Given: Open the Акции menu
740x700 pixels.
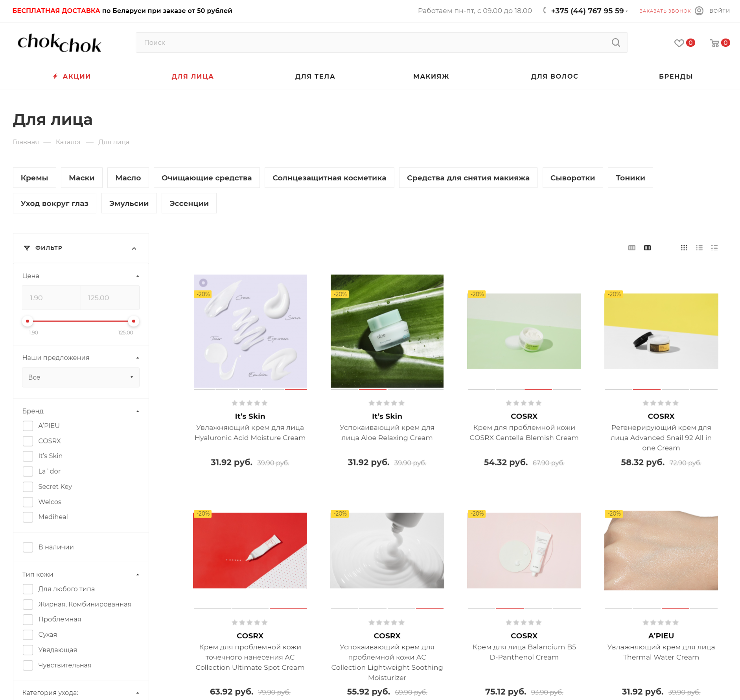Looking at the screenshot, I should point(77,76).
